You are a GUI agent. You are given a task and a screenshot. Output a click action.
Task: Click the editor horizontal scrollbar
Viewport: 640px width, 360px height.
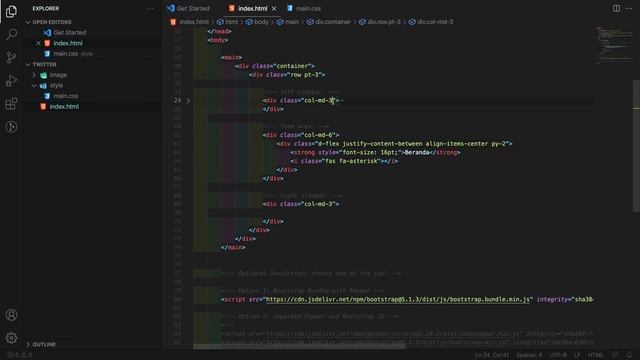[x=299, y=347]
